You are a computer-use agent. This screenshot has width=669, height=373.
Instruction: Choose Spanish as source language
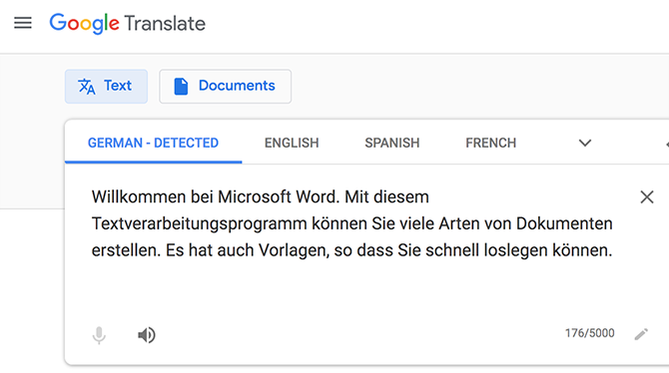[x=392, y=143]
